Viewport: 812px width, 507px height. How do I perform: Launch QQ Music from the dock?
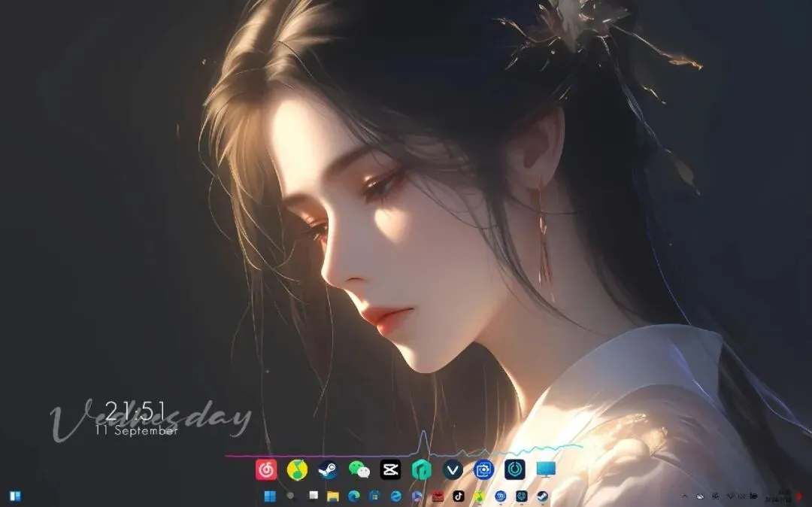[x=297, y=469]
